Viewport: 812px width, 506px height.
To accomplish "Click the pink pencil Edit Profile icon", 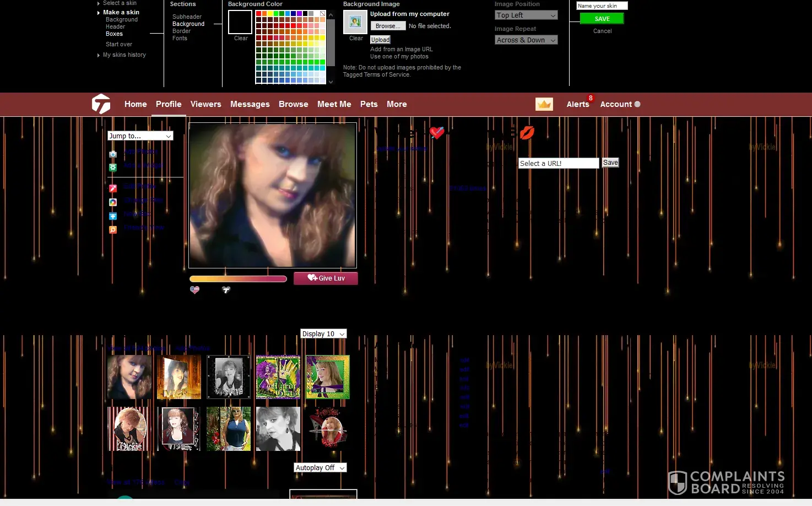I will 113,189.
